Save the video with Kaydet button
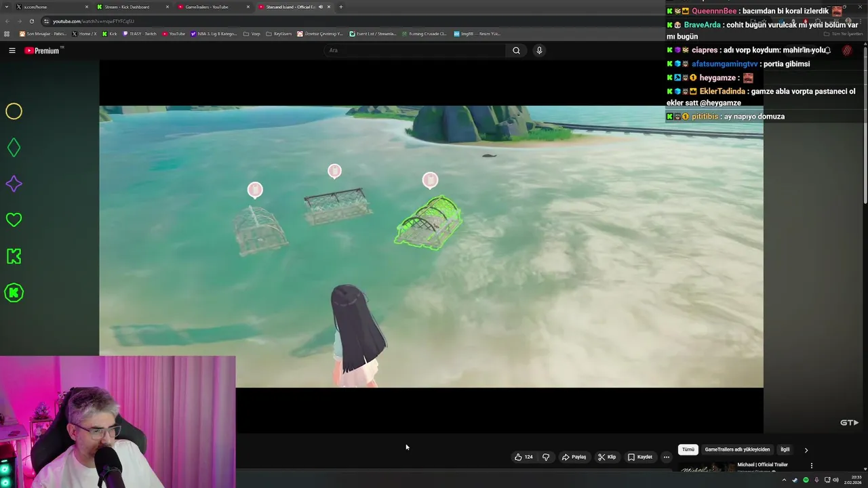 (x=640, y=457)
